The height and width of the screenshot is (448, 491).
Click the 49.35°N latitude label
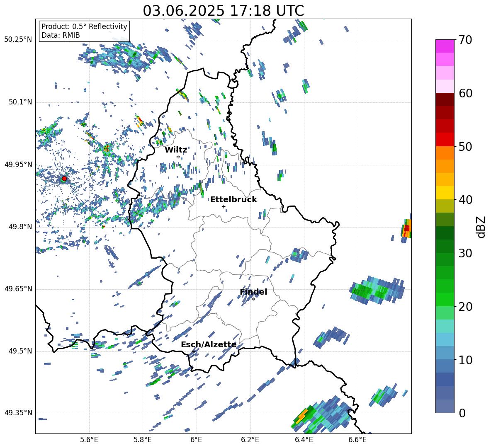point(18,413)
